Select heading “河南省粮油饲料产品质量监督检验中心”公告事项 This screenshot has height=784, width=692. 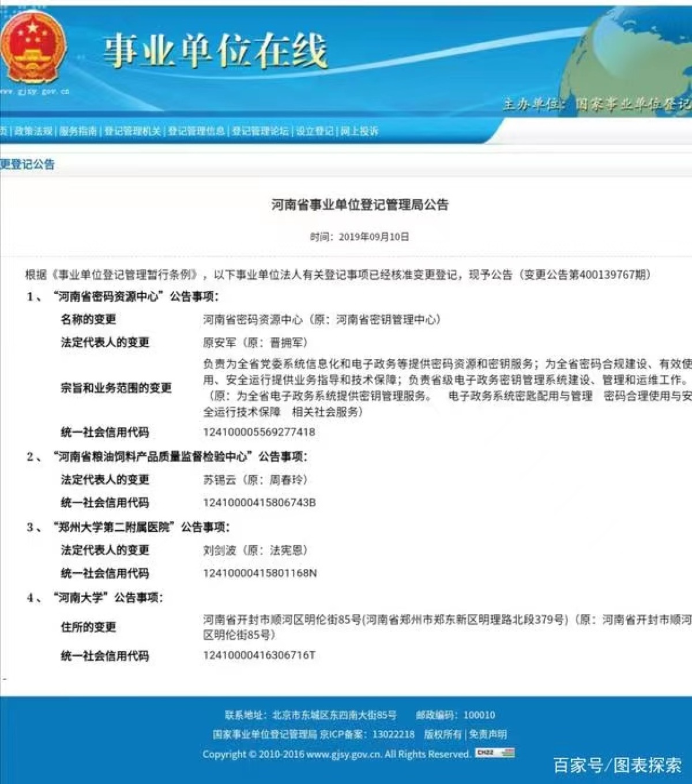180,457
